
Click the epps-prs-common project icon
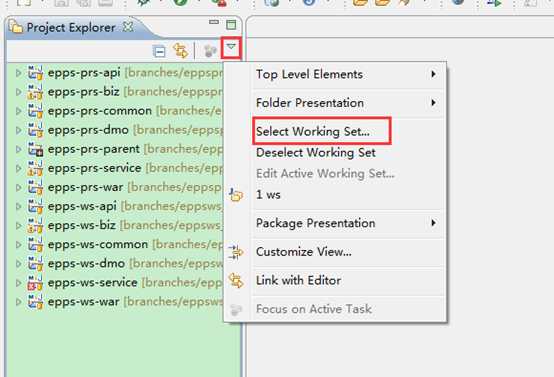35,111
